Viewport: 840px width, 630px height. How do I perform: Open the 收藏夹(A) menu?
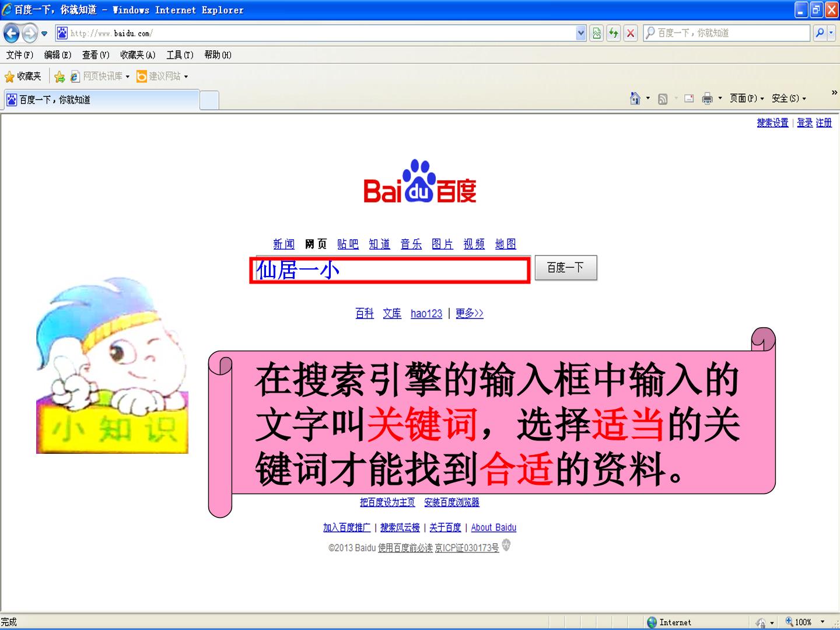click(138, 55)
